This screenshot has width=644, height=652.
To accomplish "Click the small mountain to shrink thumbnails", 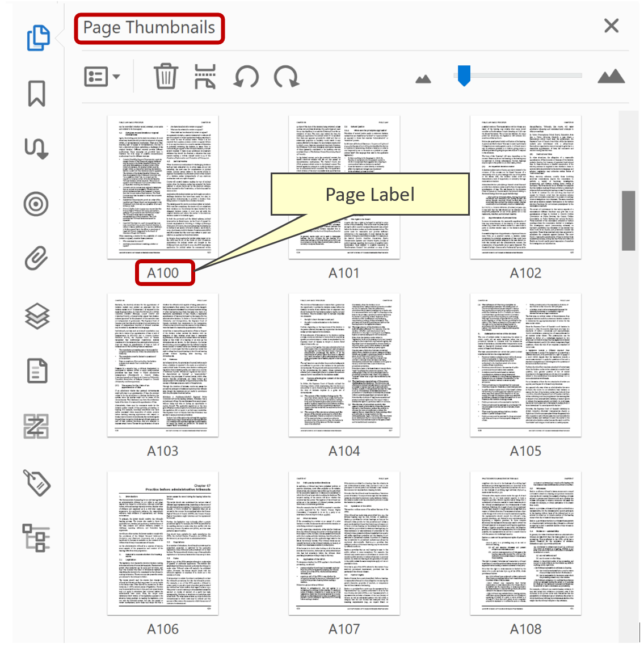I will (x=423, y=79).
